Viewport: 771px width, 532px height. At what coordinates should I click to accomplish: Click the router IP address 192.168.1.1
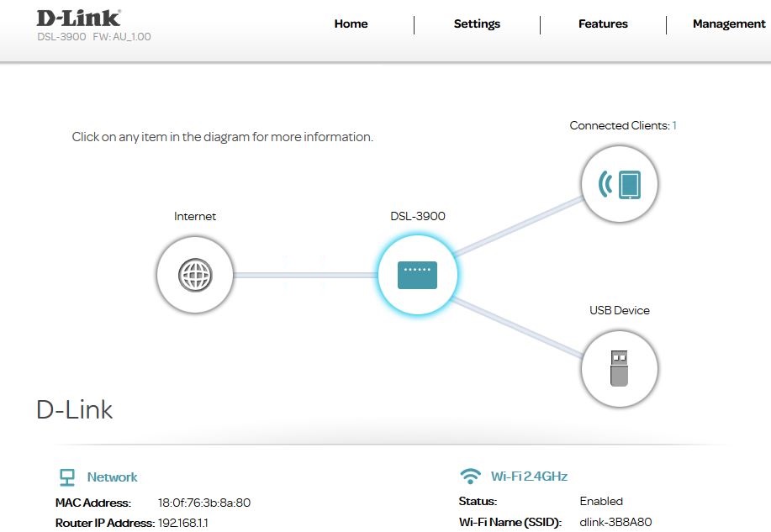click(183, 523)
